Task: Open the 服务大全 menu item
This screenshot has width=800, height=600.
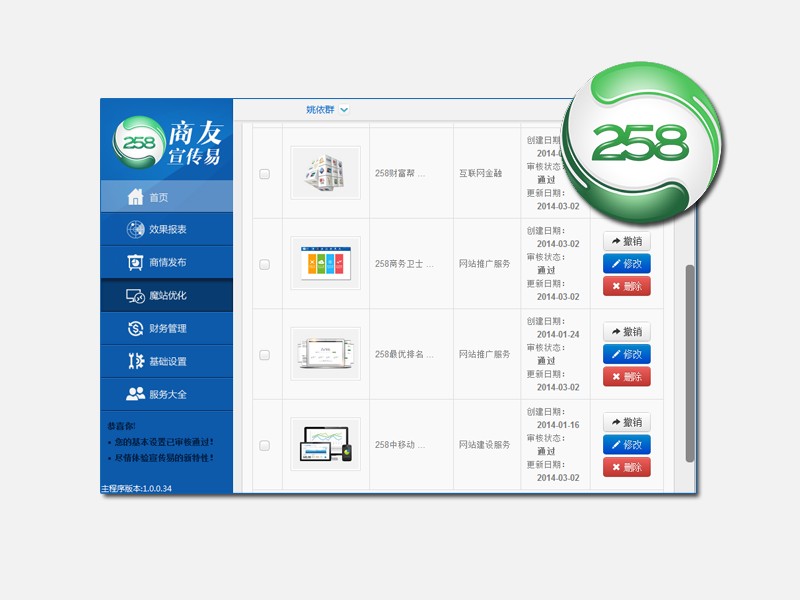Action: pyautogui.click(x=166, y=394)
